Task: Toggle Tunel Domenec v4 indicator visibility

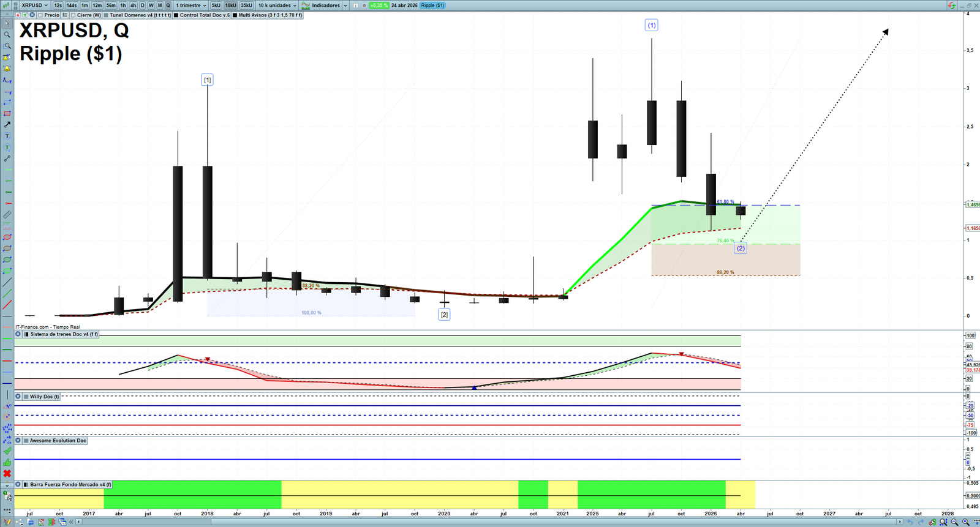Action: pyautogui.click(x=106, y=15)
